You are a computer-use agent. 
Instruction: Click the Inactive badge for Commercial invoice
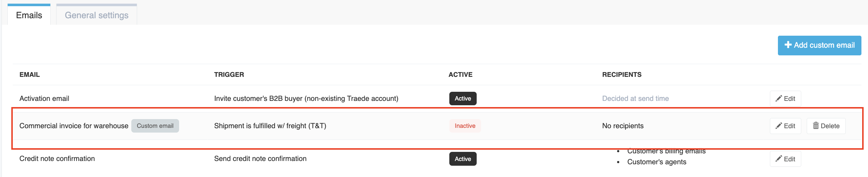(x=465, y=126)
